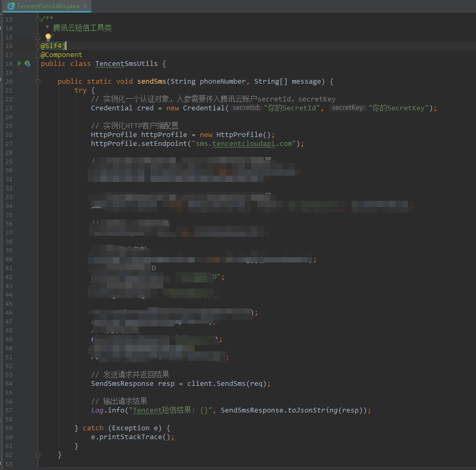476x470 pixels.
Task: Click the fold marker beside @Component
Action: pos(38,55)
